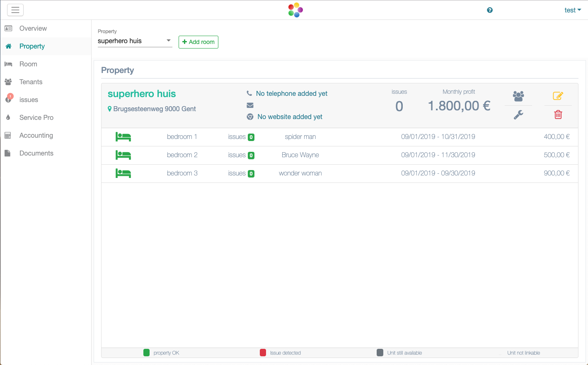This screenshot has height=365, width=588.
Task: Click the Bruce Wayne tenant name
Action: tap(300, 155)
